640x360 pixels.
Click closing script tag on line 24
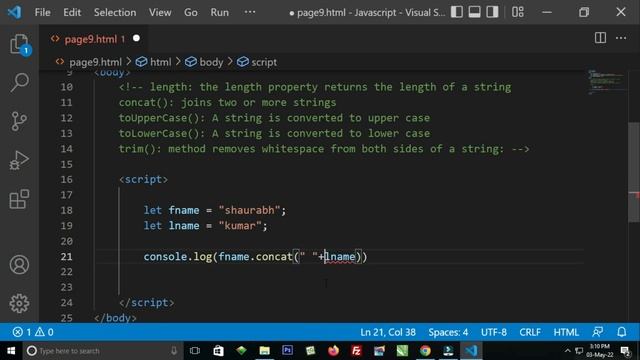pyautogui.click(x=147, y=302)
